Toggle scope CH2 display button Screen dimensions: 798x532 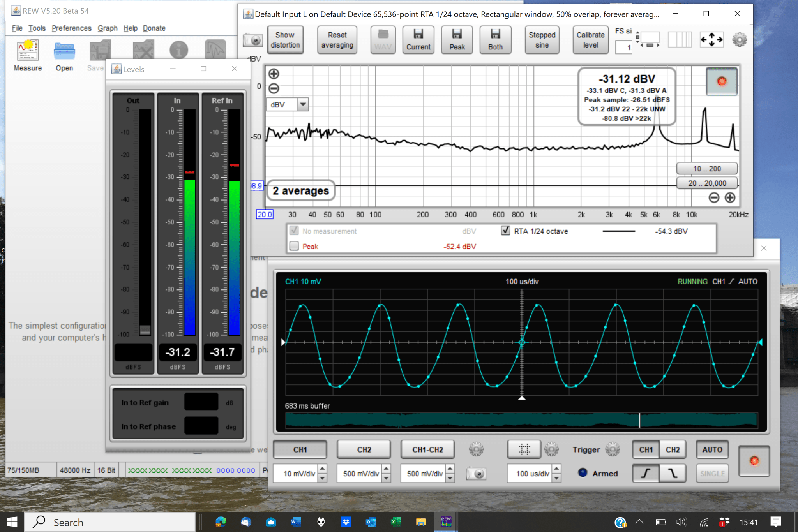364,449
